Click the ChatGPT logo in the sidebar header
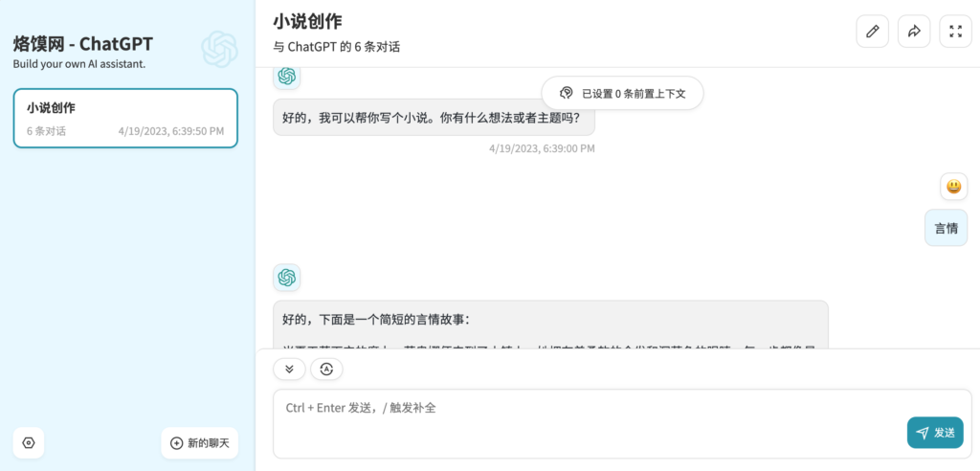Screen dimensions: 980x471 (219, 49)
